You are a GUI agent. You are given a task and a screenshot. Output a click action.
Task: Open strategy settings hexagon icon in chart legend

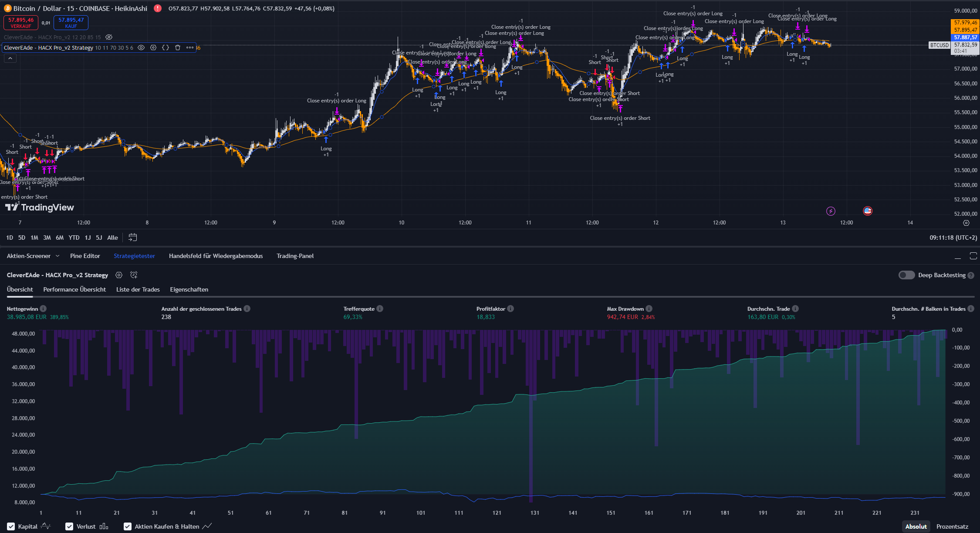[x=153, y=48]
